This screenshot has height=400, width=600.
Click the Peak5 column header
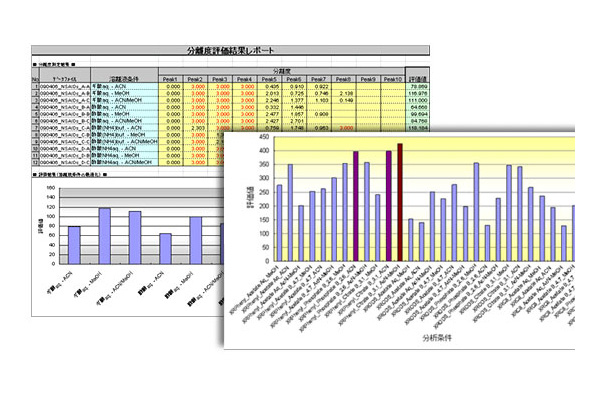[x=269, y=79]
